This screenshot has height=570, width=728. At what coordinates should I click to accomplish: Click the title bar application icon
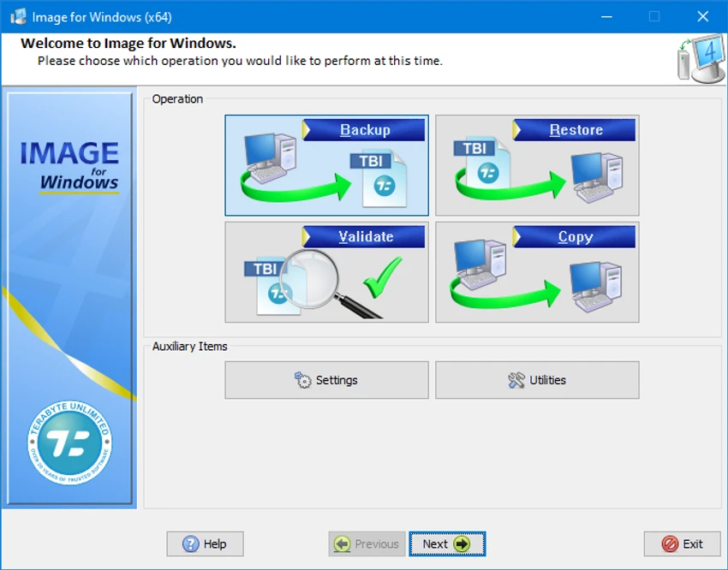pyautogui.click(x=18, y=17)
